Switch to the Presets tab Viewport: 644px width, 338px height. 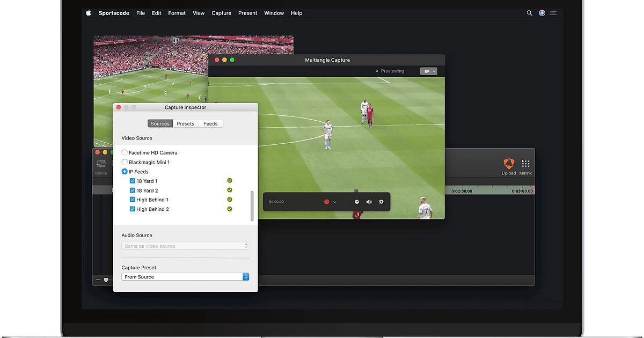coord(185,123)
